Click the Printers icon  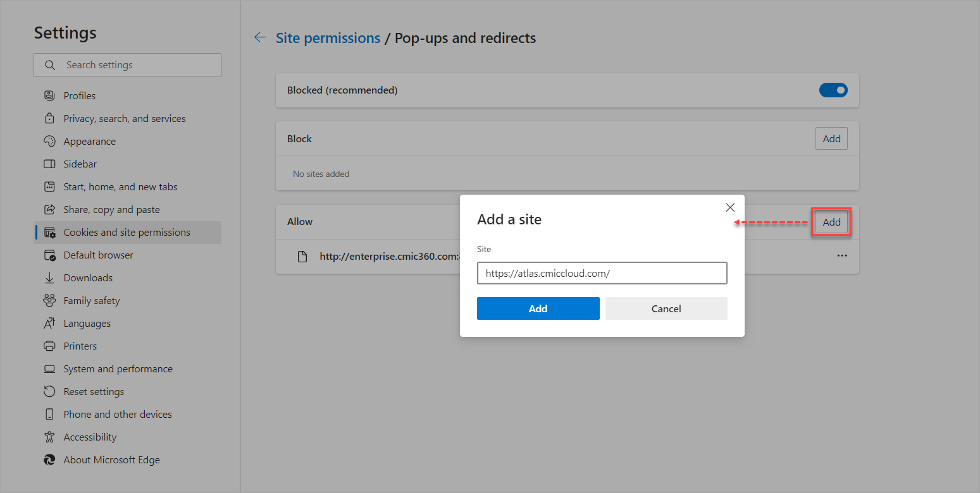[49, 346]
